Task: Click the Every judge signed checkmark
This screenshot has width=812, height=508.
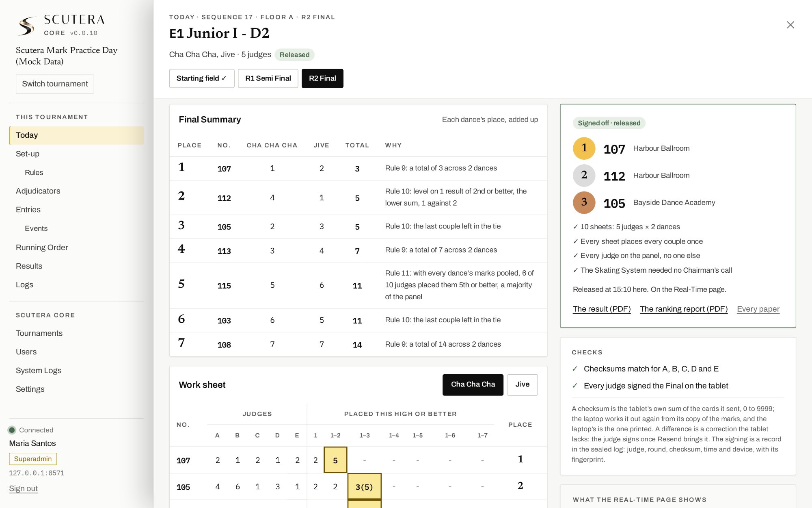Action: (575, 386)
